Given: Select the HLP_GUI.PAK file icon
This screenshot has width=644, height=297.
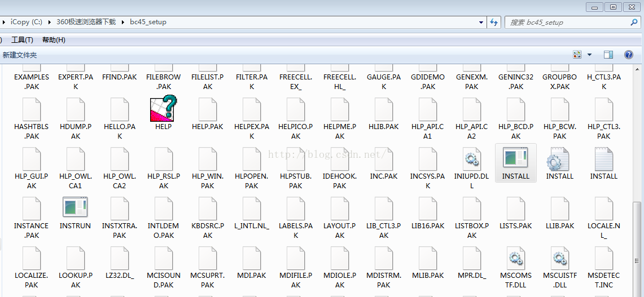Looking at the screenshot, I should [31, 158].
